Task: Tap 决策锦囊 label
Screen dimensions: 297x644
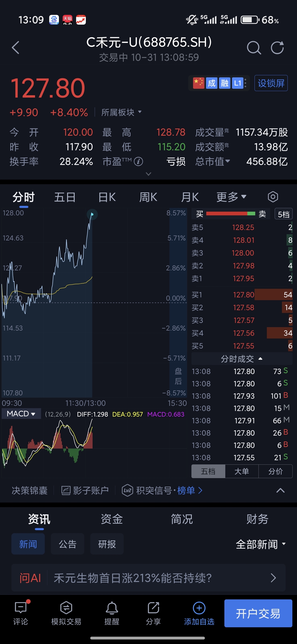Action: coord(29,490)
